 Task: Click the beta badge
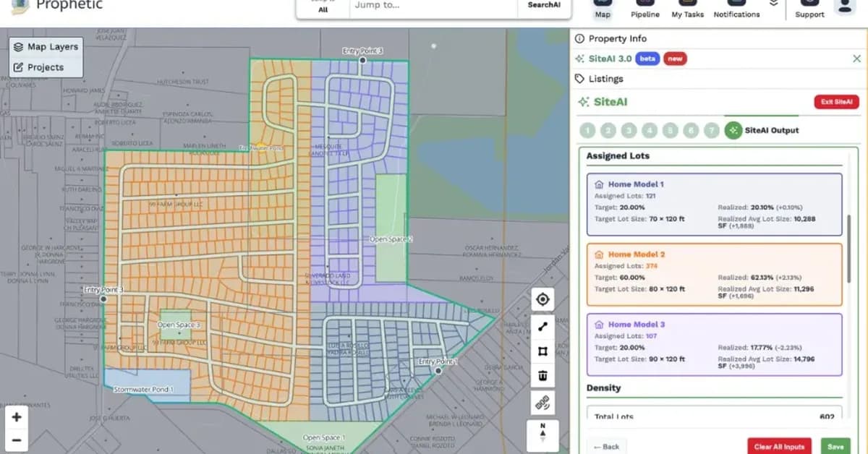[x=647, y=59]
